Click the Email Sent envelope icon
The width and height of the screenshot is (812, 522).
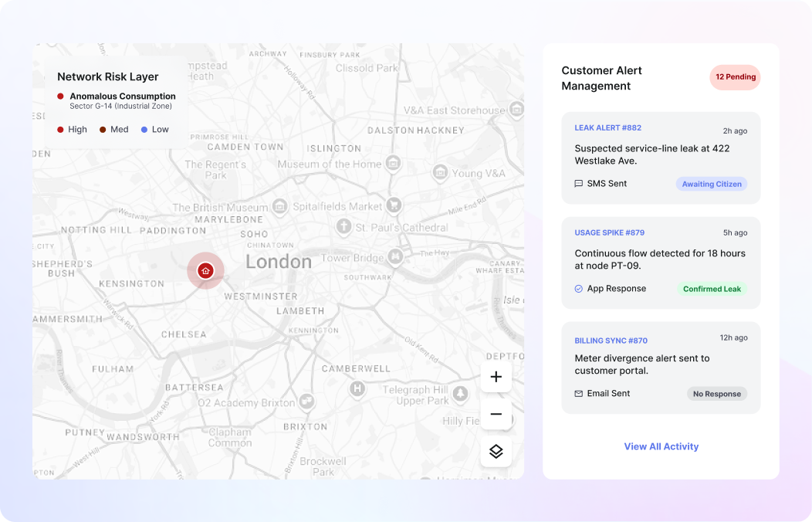[x=579, y=394]
